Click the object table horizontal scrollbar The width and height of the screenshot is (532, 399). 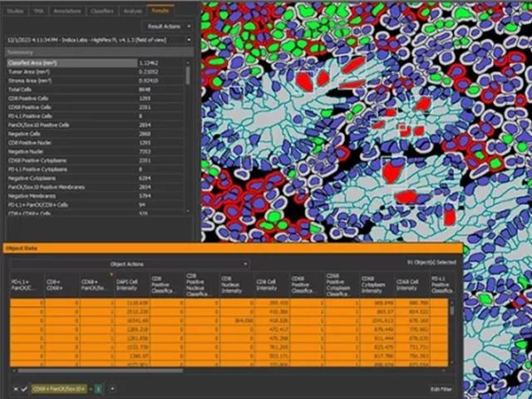(x=100, y=371)
